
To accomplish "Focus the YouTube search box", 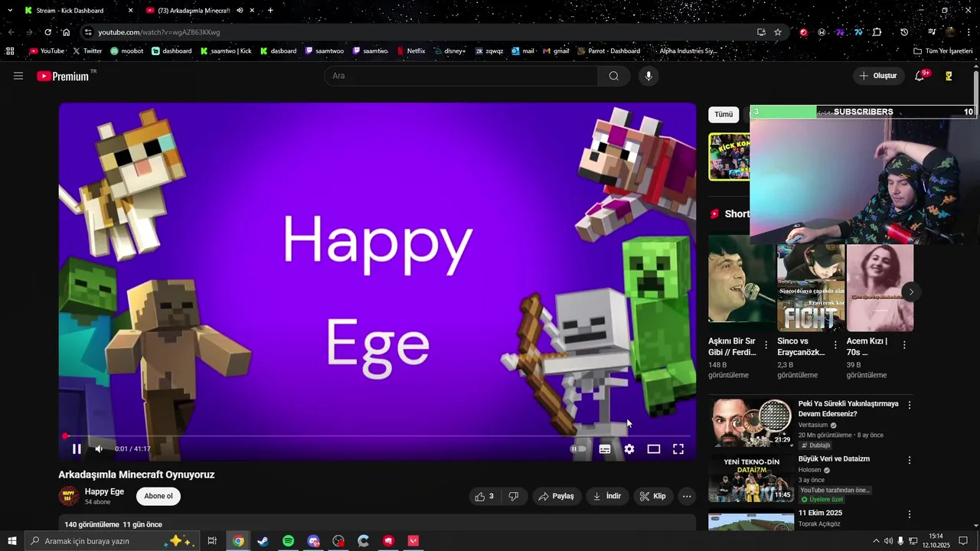I will 461,76.
